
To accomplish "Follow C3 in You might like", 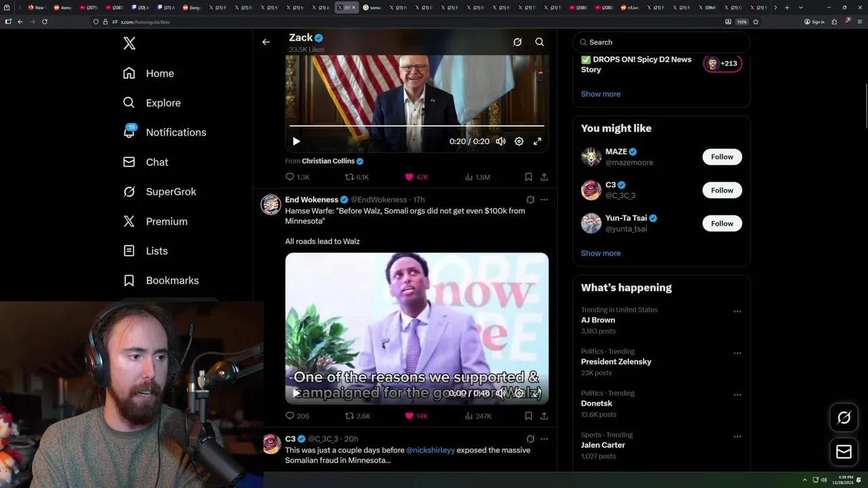I will coord(722,190).
